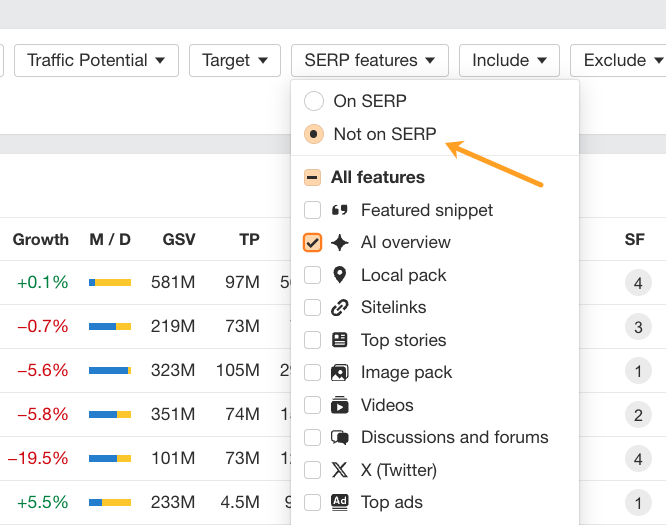This screenshot has height=525, width=666.
Task: Check the Featured snippet checkbox
Action: [x=312, y=210]
